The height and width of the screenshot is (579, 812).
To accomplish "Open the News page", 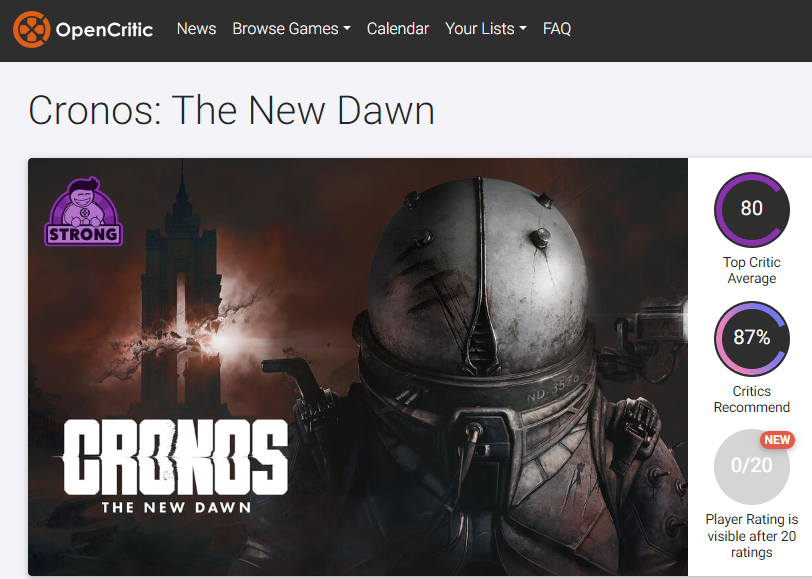I will (x=196, y=28).
